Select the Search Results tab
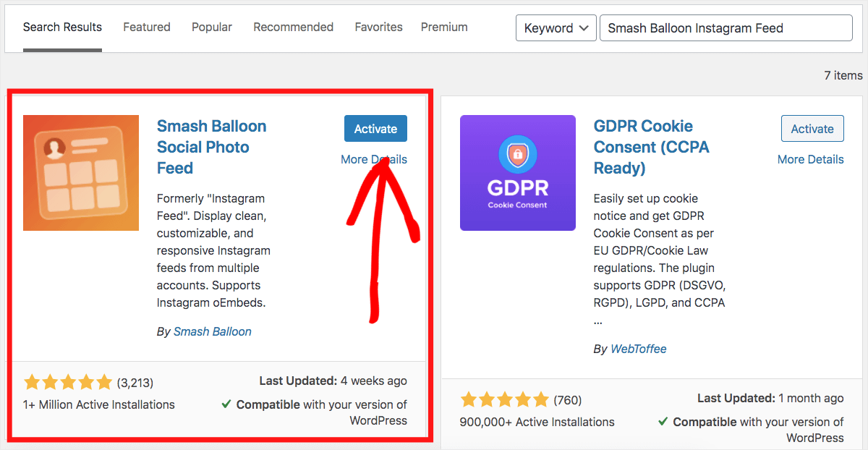Viewport: 868px width, 450px height. (62, 27)
